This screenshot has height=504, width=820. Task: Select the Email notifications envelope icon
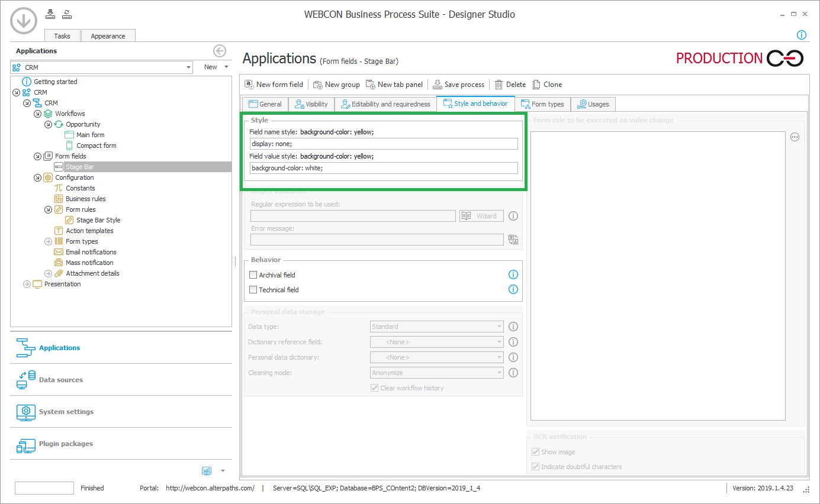click(59, 252)
